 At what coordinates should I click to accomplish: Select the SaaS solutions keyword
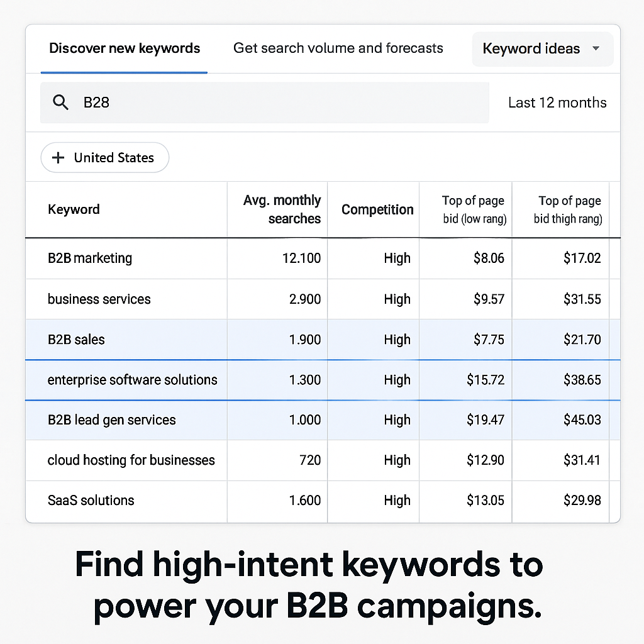[x=91, y=501]
